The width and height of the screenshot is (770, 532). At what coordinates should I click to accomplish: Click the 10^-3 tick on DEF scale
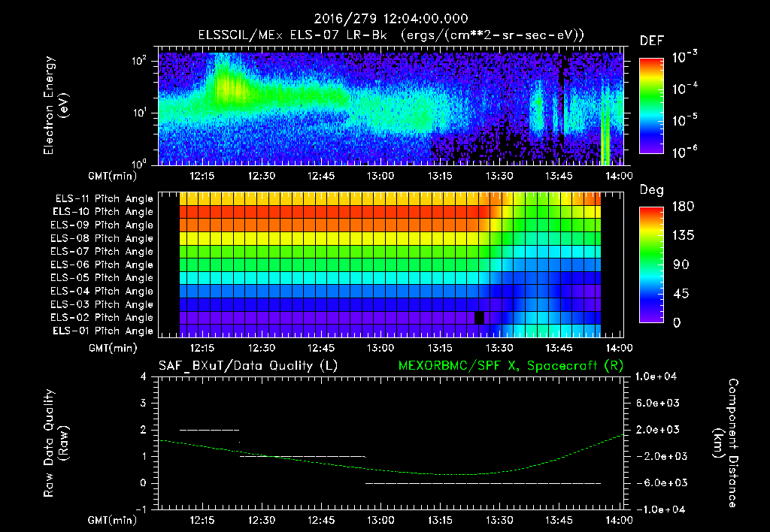click(685, 57)
